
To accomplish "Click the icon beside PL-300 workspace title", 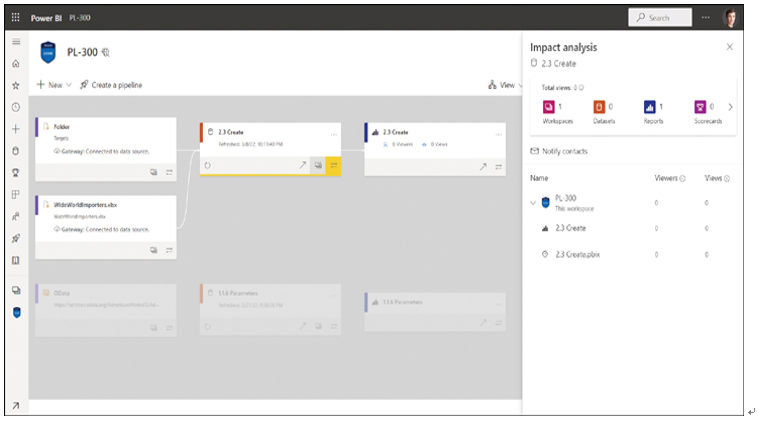I will pos(105,52).
